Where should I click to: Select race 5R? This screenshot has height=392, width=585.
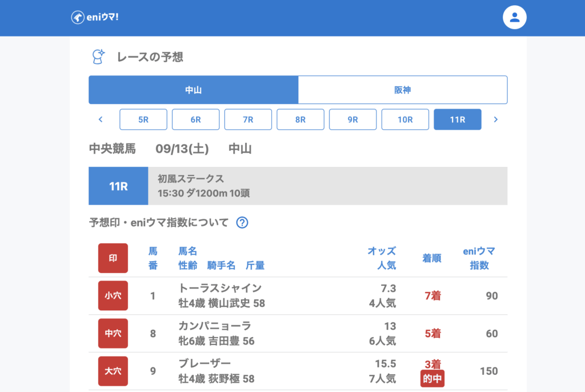pos(143,119)
